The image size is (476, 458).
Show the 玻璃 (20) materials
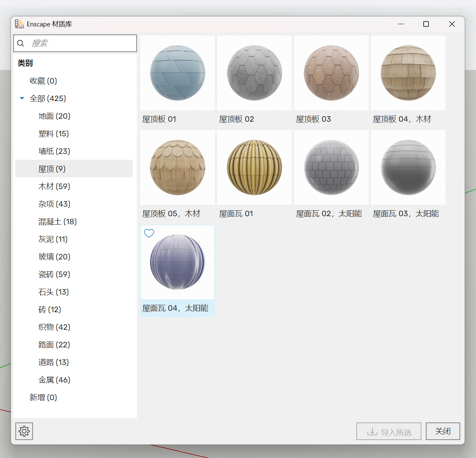pyautogui.click(x=54, y=257)
